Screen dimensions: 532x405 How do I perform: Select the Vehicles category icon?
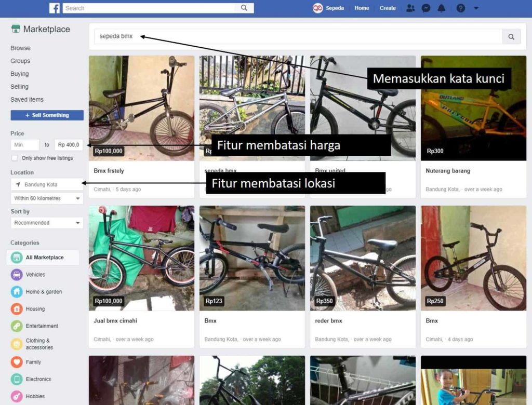click(x=16, y=274)
